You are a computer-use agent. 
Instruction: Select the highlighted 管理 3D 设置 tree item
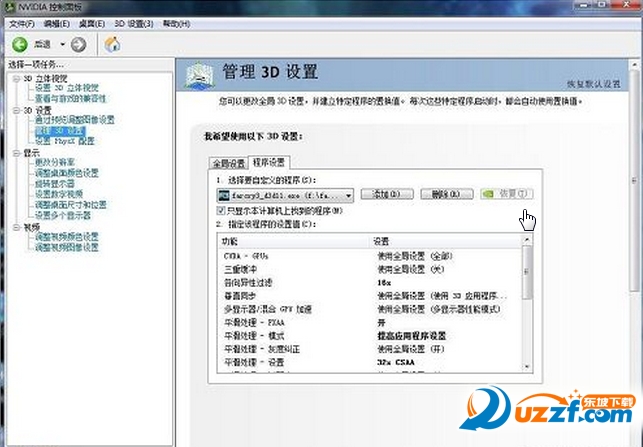(60, 131)
